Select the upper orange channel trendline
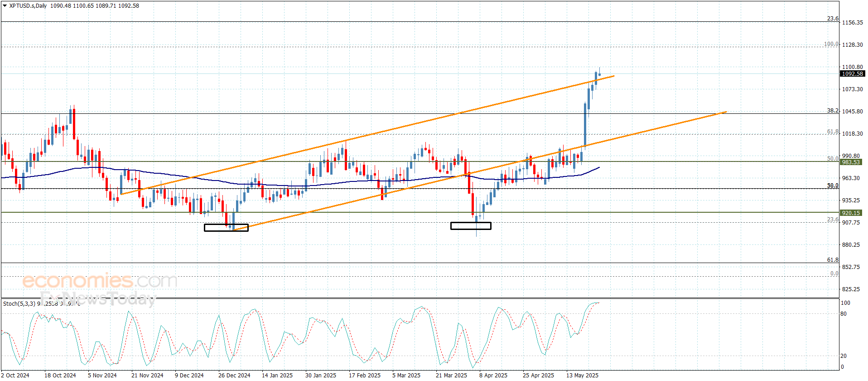The image size is (868, 381). click(x=367, y=135)
